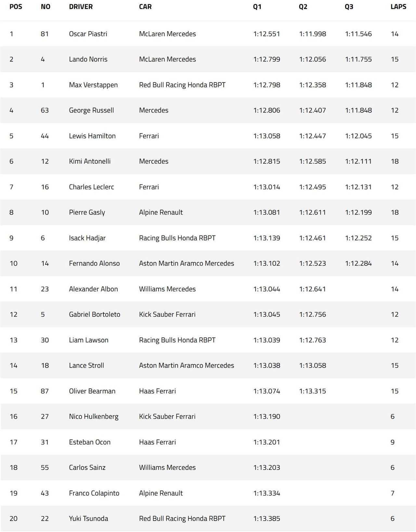Open Isack Hadjar's driver entry
The image size is (416, 532).
coord(87,238)
